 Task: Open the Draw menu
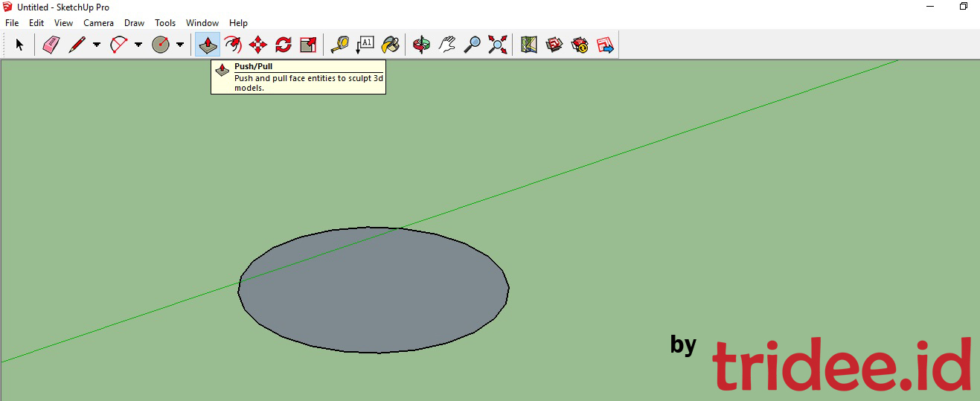click(135, 23)
